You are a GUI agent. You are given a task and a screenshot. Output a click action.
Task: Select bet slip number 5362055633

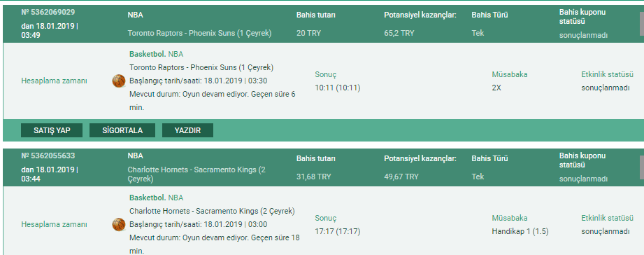48,156
